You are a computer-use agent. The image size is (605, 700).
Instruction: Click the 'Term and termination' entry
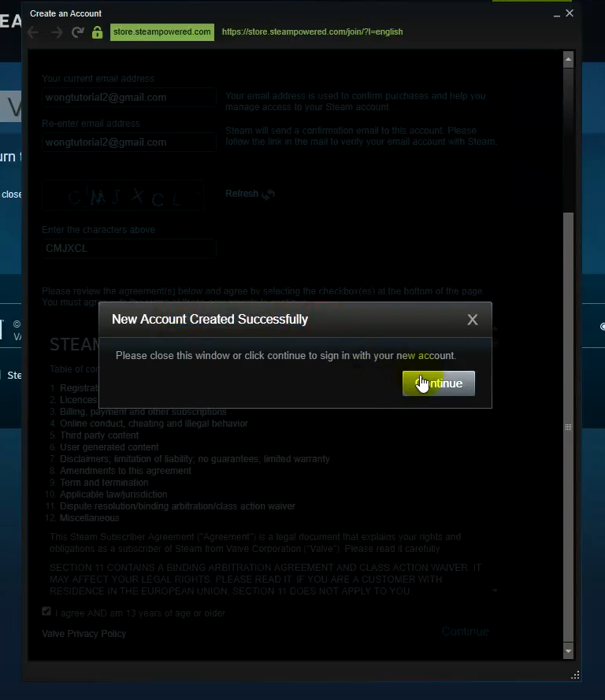pyautogui.click(x=104, y=483)
